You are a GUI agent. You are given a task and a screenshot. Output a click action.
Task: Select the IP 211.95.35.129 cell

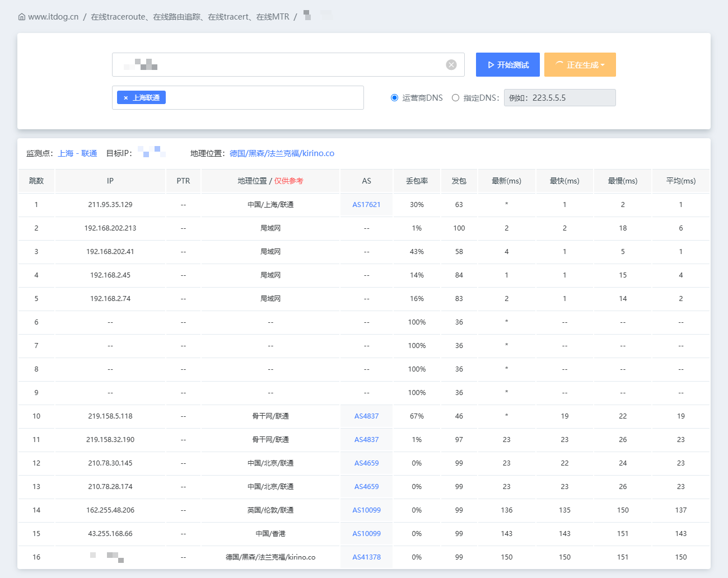click(x=110, y=205)
